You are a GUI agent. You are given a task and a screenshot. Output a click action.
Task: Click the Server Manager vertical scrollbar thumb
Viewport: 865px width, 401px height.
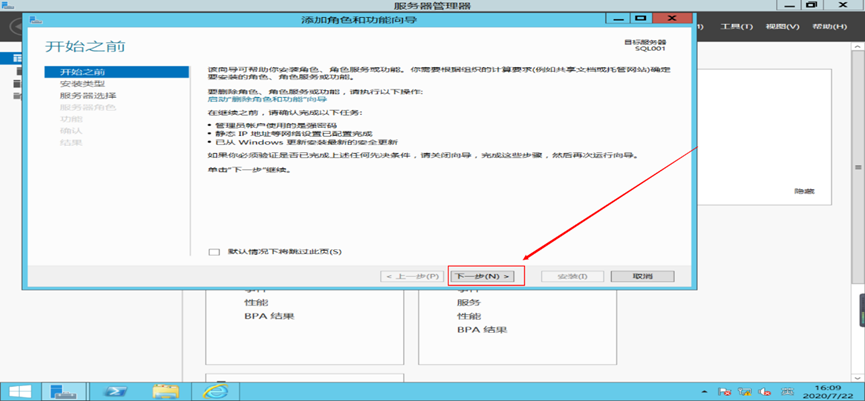[858, 168]
